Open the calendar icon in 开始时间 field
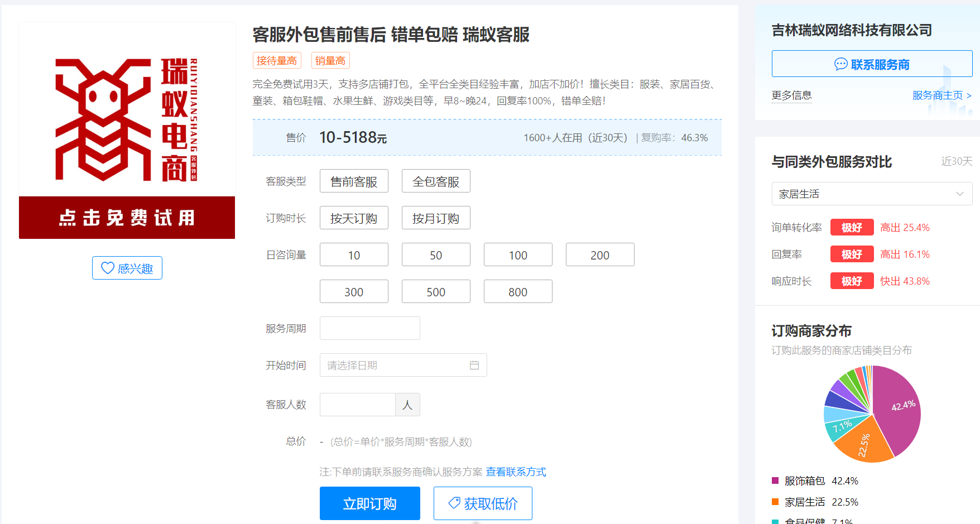This screenshot has width=980, height=524. [474, 366]
